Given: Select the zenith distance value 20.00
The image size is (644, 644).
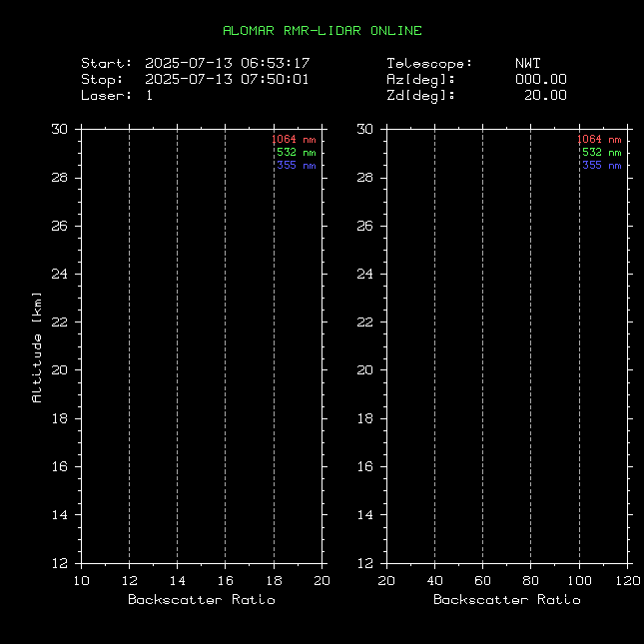Looking at the screenshot, I should 545,95.
